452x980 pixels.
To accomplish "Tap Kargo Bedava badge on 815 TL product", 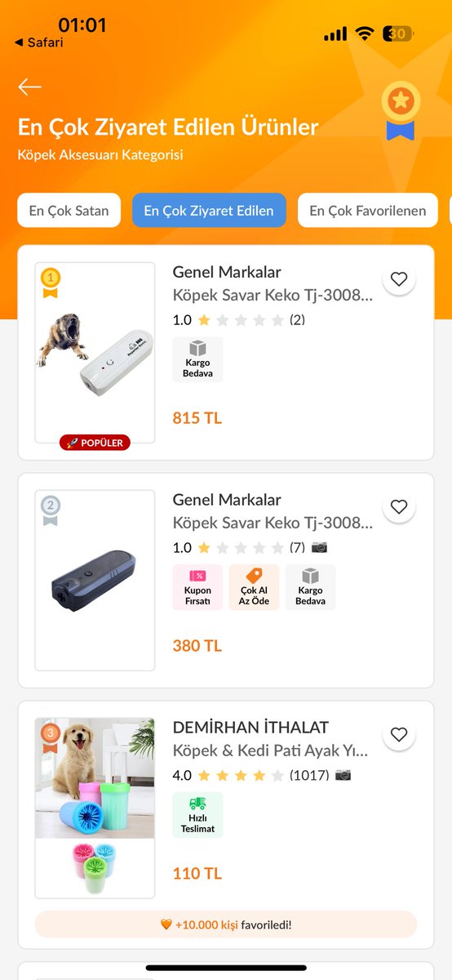I will [197, 359].
